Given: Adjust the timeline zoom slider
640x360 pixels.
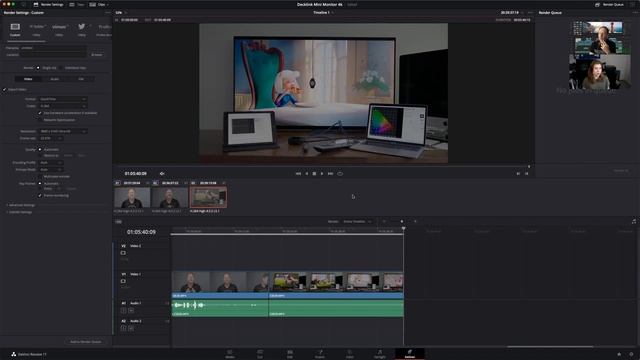Looking at the screenshot, I should click(402, 222).
